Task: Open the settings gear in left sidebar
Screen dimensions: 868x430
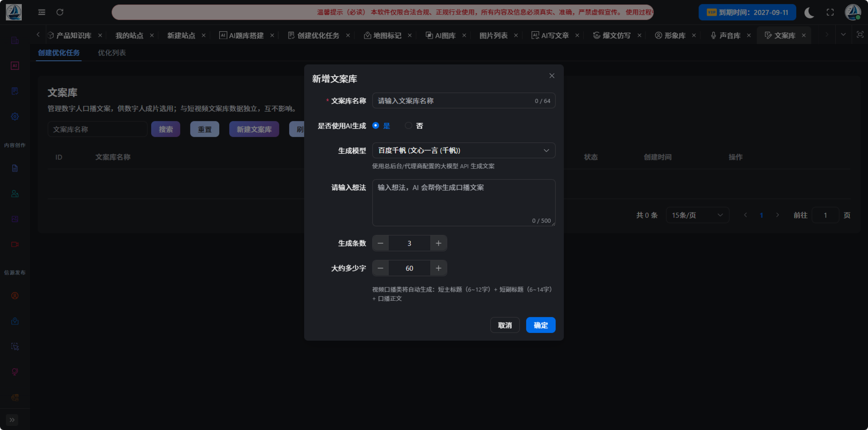Action: tap(15, 116)
